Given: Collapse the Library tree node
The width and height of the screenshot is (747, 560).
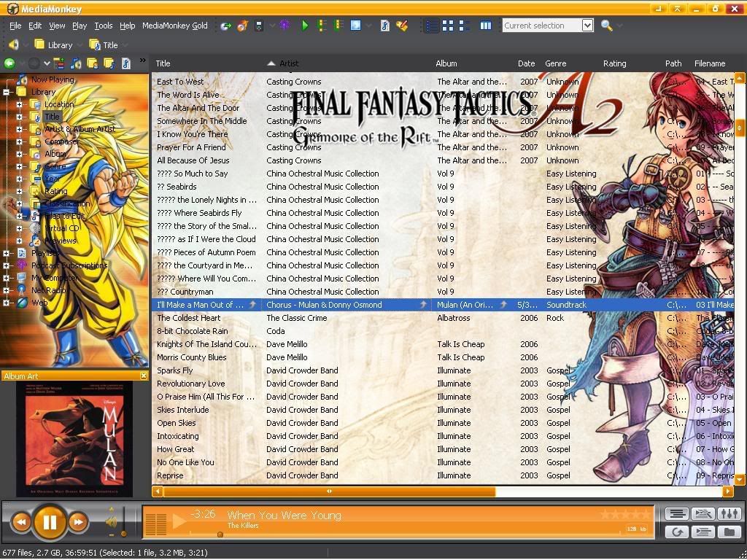Looking at the screenshot, I should tap(7, 92).
